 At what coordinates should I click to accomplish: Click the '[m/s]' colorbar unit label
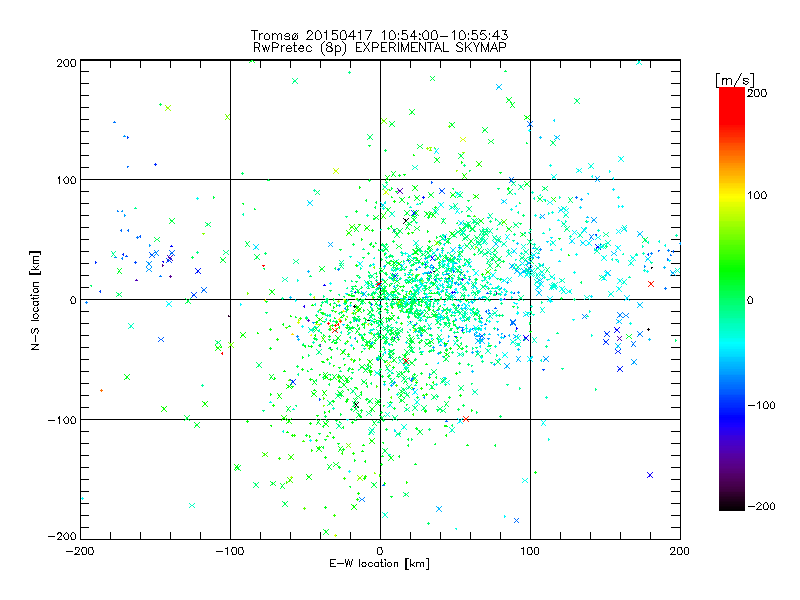tap(735, 80)
